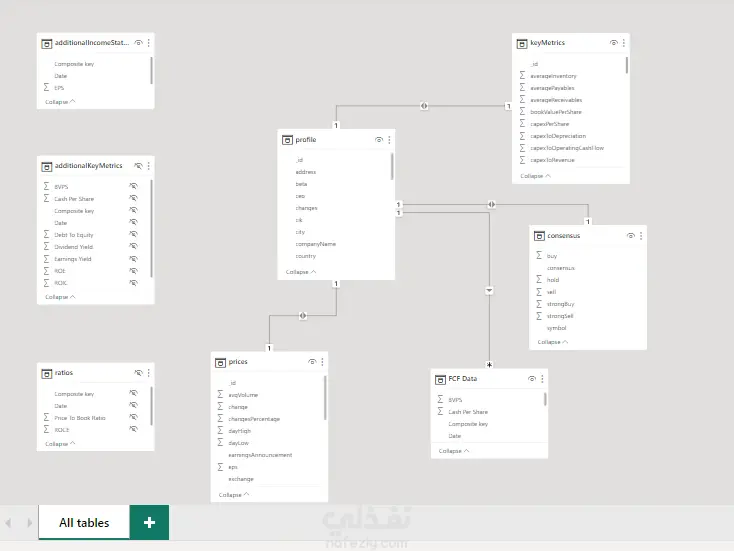Collapse the FCF Data table

(453, 451)
